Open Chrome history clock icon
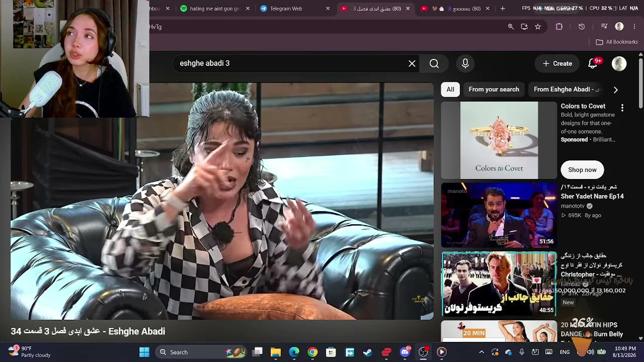This screenshot has width=644, height=362. click(x=582, y=27)
